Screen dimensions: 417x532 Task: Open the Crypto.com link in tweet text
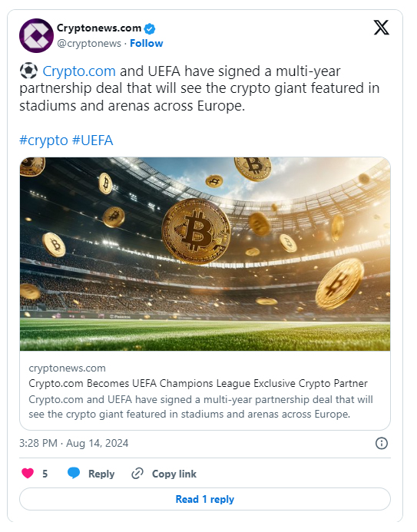click(x=79, y=71)
